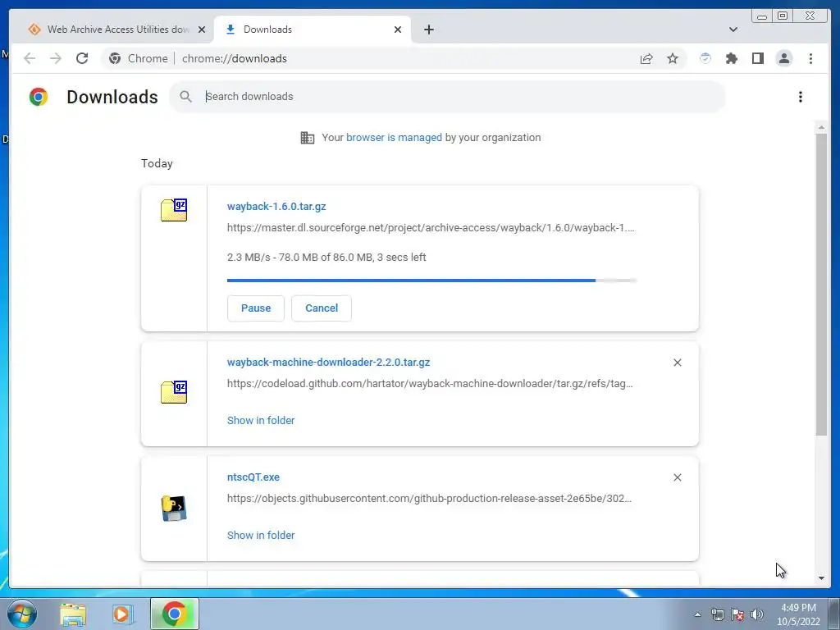This screenshot has width=840, height=630.
Task: Open Windows Explorer from taskbar
Action: pos(73,614)
